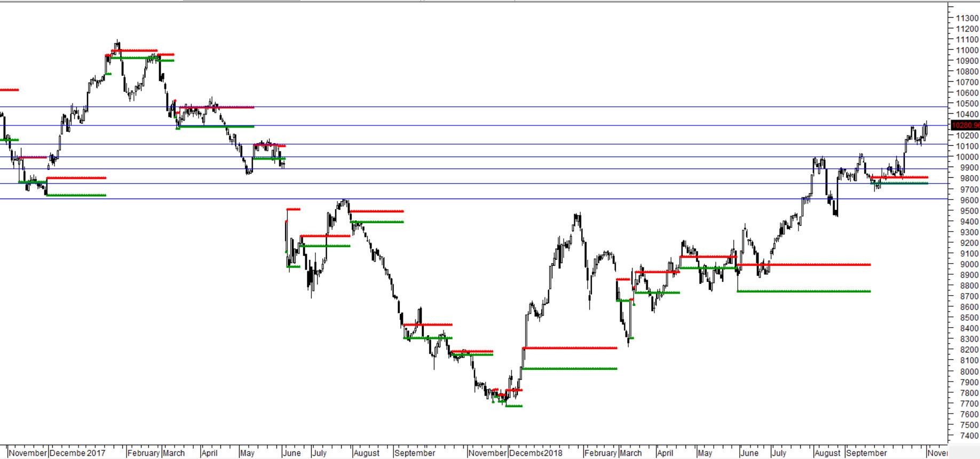Click the March label following February 2017
The height and width of the screenshot is (459, 980).
[174, 453]
